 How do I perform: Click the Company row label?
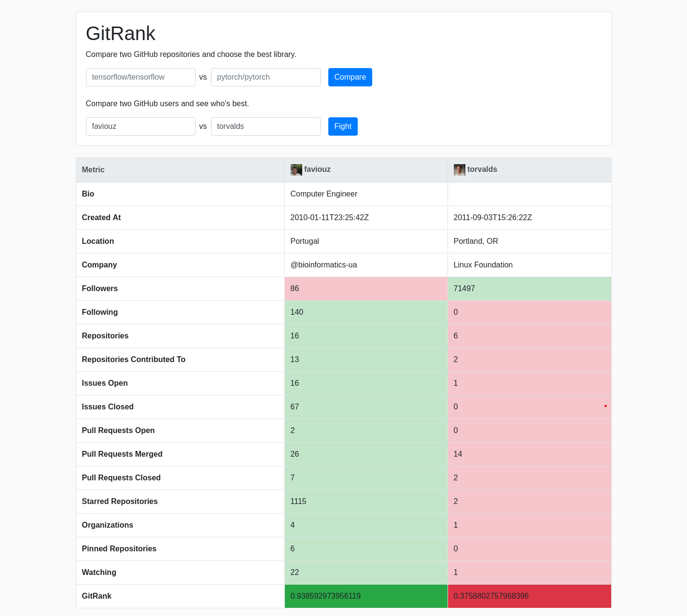click(99, 265)
